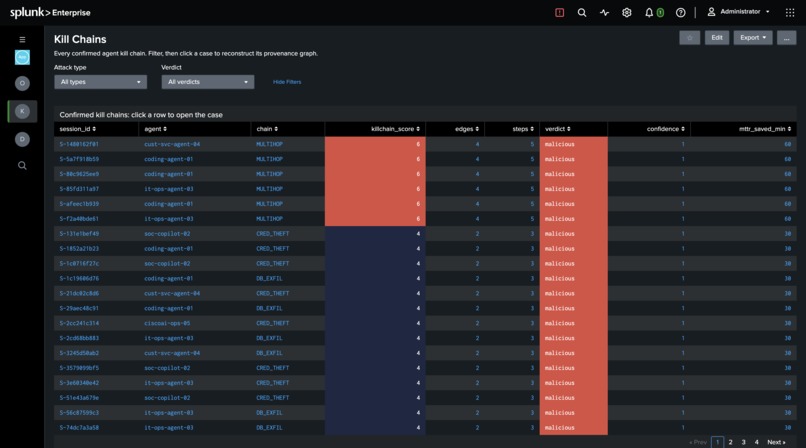Image resolution: width=806 pixels, height=448 pixels.
Task: Go to page 2
Action: coord(730,442)
